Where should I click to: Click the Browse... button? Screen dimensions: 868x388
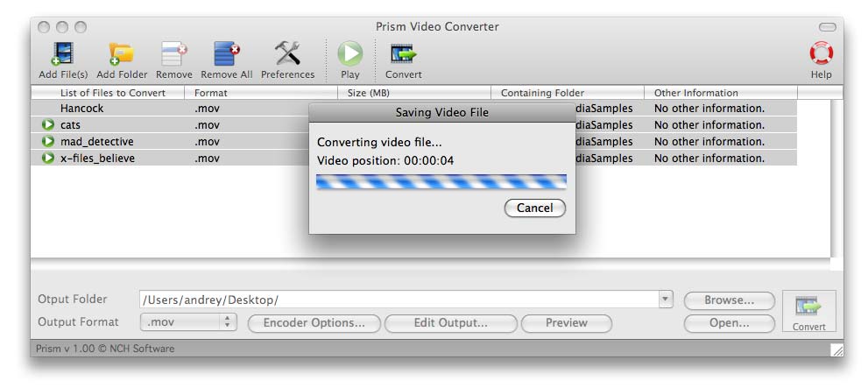[x=729, y=300]
